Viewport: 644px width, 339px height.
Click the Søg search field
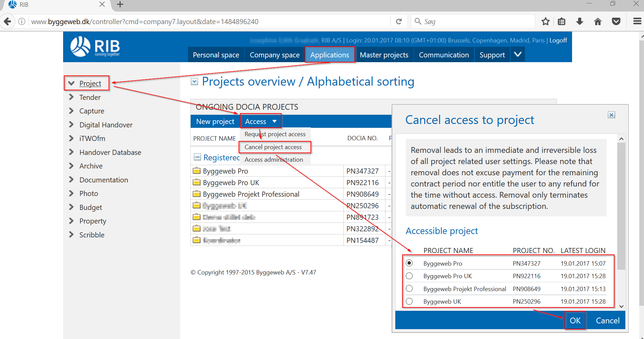click(x=475, y=22)
